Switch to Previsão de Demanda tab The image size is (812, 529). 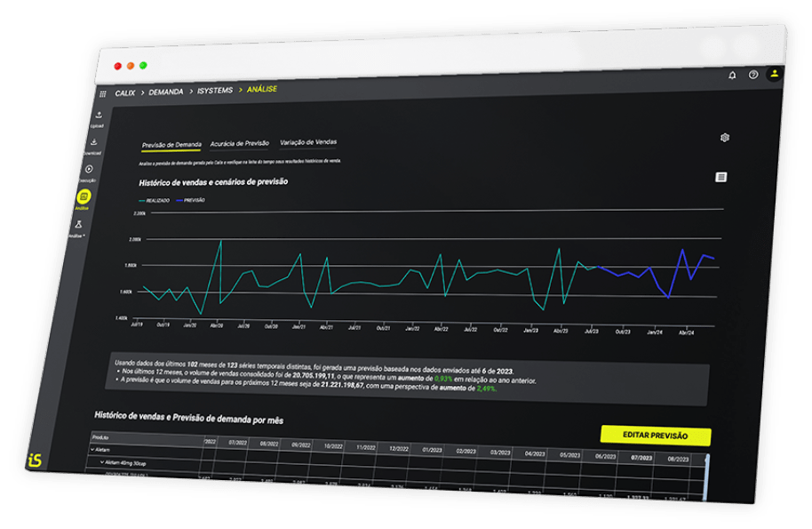(x=171, y=145)
